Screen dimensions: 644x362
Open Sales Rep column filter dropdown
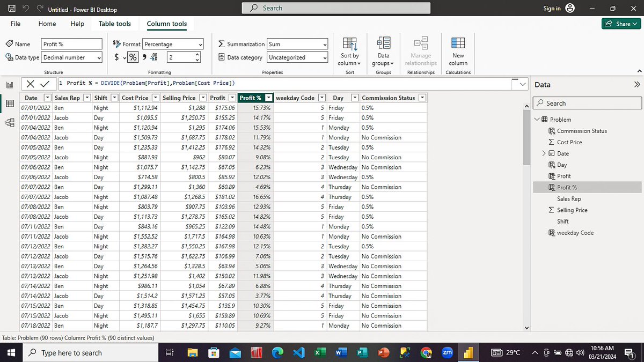tap(86, 98)
